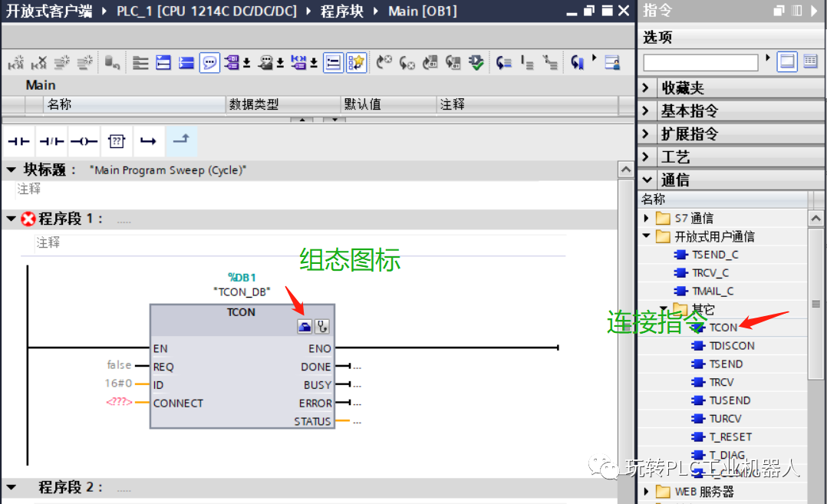Viewport: 827px width, 504px height.
Task: Click the close branch icon in favorites bar
Action: 180,140
